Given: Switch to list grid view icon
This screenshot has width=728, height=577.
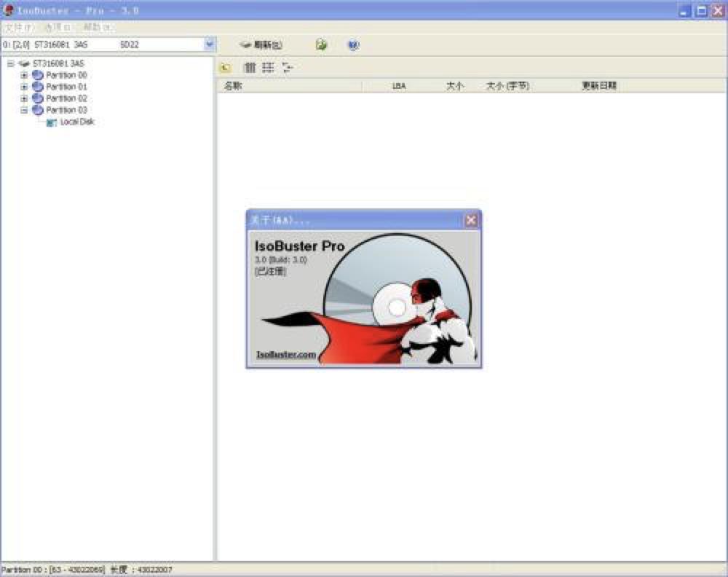Looking at the screenshot, I should [x=268, y=68].
